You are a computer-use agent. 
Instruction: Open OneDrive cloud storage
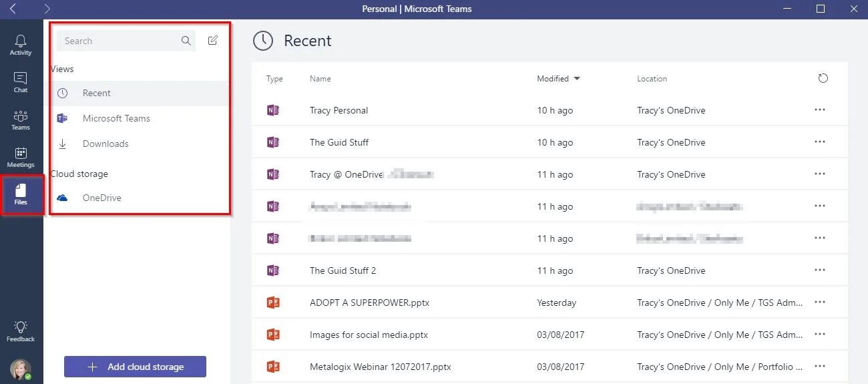(x=101, y=198)
